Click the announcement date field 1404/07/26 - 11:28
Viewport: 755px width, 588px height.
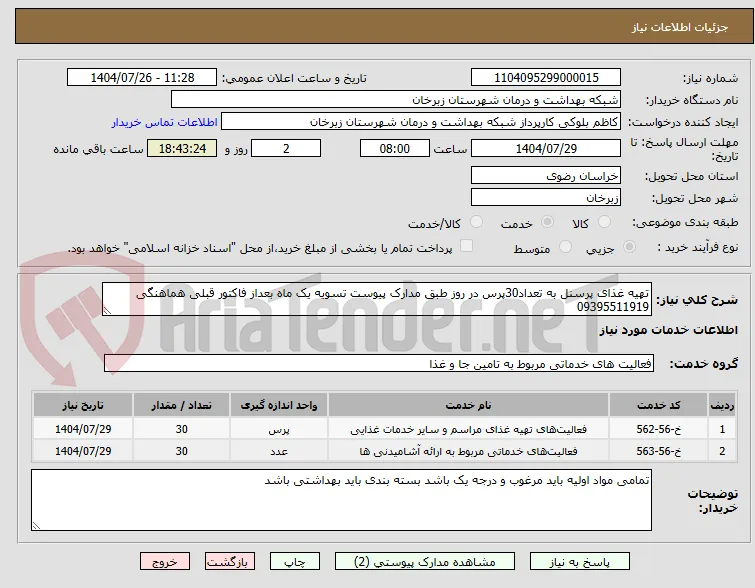[142, 78]
